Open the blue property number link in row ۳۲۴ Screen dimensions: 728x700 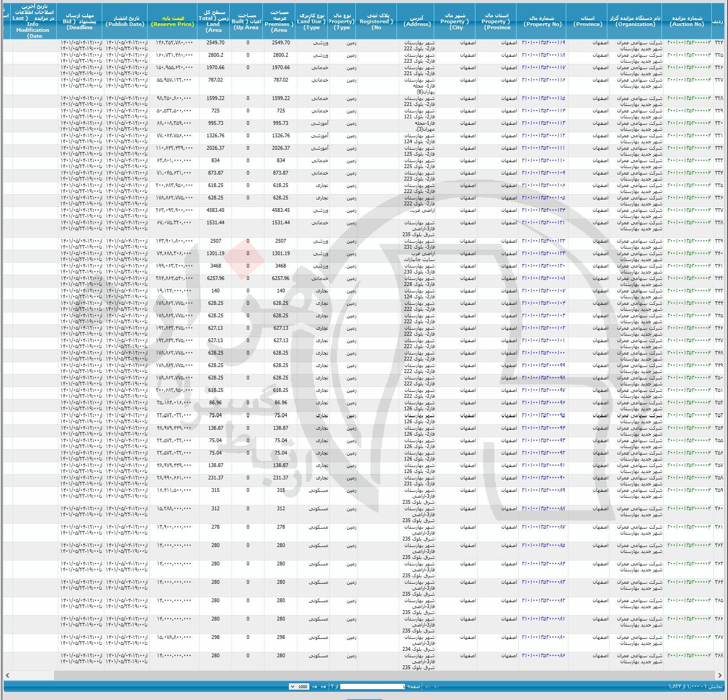[543, 43]
